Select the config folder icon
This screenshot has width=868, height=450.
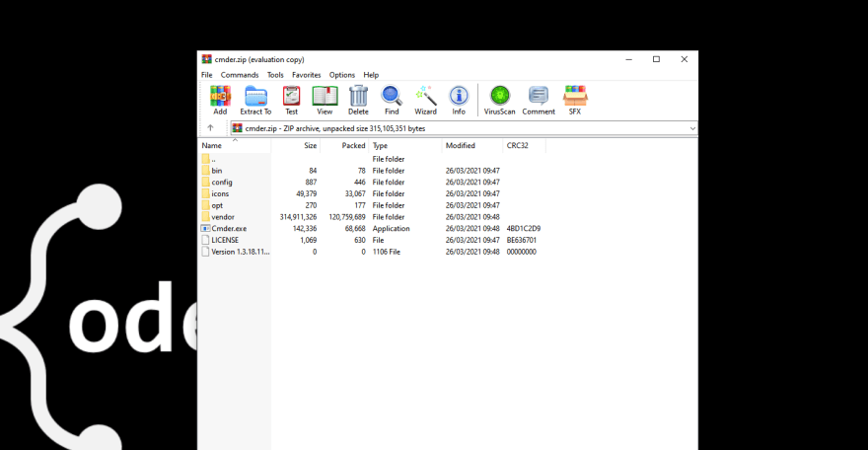tap(206, 183)
